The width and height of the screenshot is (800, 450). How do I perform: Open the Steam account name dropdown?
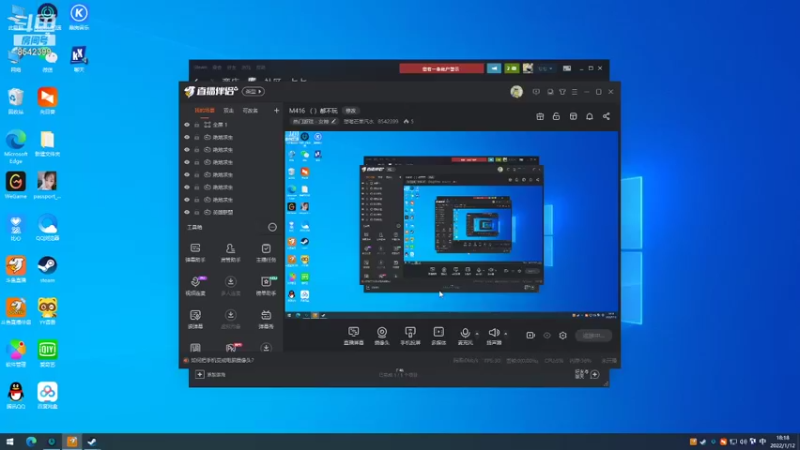pos(545,68)
